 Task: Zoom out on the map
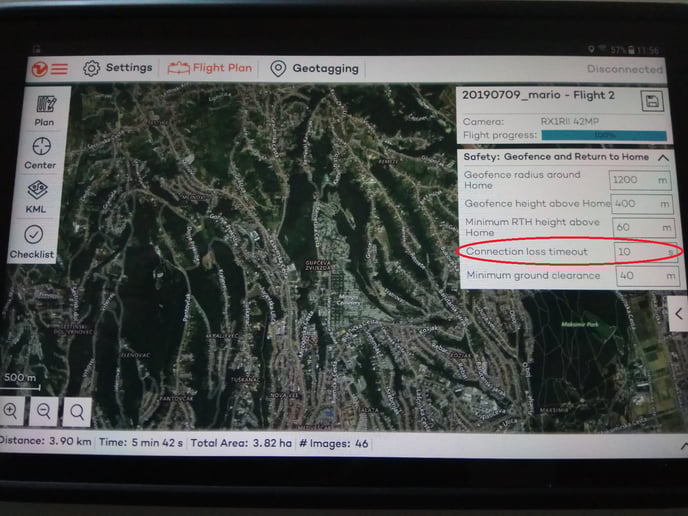43,411
